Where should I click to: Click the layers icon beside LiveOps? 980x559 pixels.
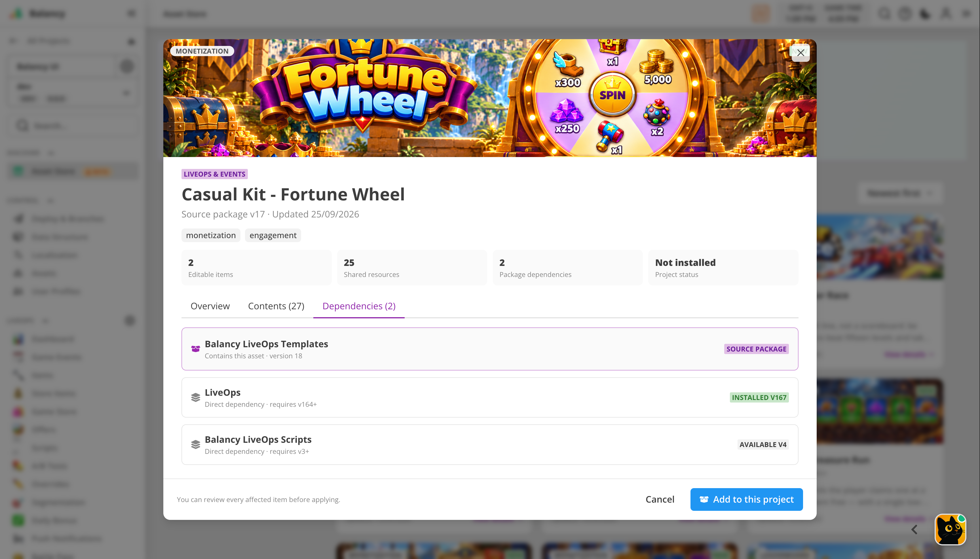195,397
